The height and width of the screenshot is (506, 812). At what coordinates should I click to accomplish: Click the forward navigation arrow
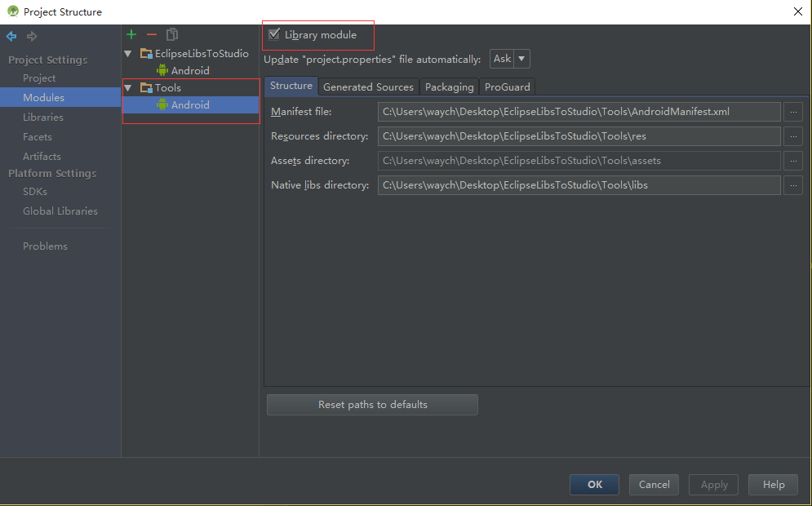coord(32,36)
